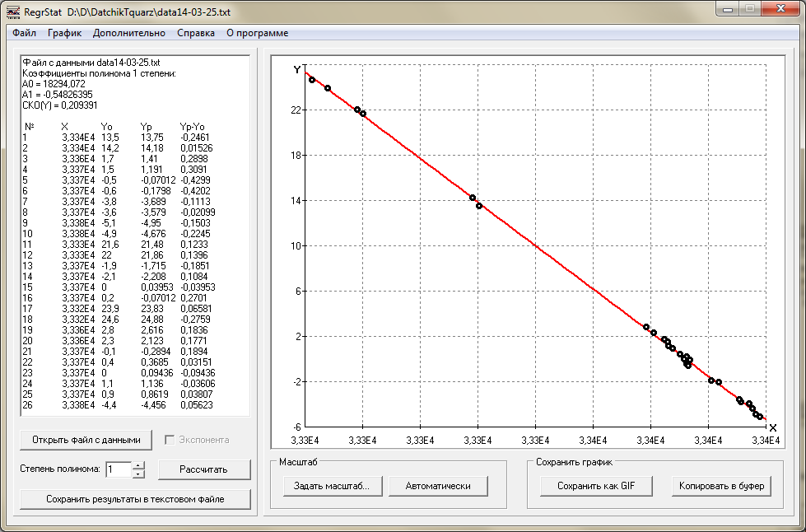Click the A0 = 18294,072 coefficient line
806x532 pixels.
click(54, 84)
